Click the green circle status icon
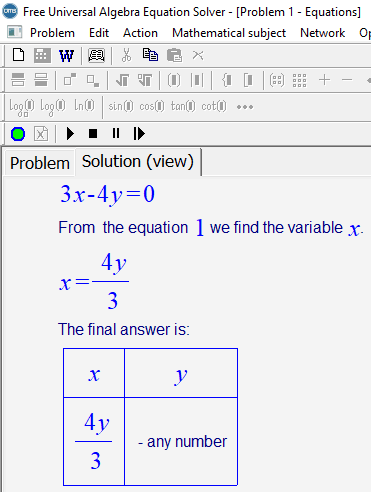371x492 pixels. click(18, 134)
